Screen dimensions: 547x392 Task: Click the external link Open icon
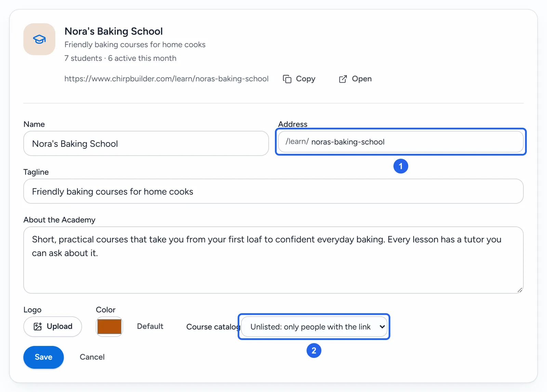pos(343,79)
